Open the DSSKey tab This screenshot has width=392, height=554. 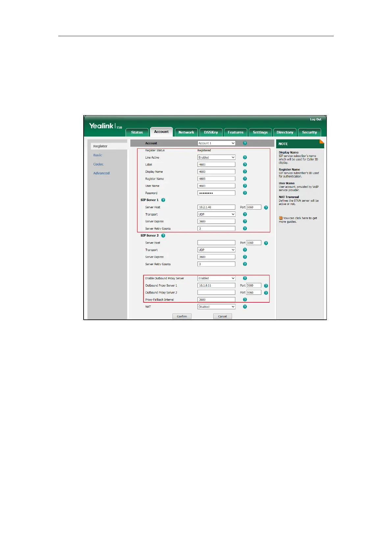tap(211, 132)
